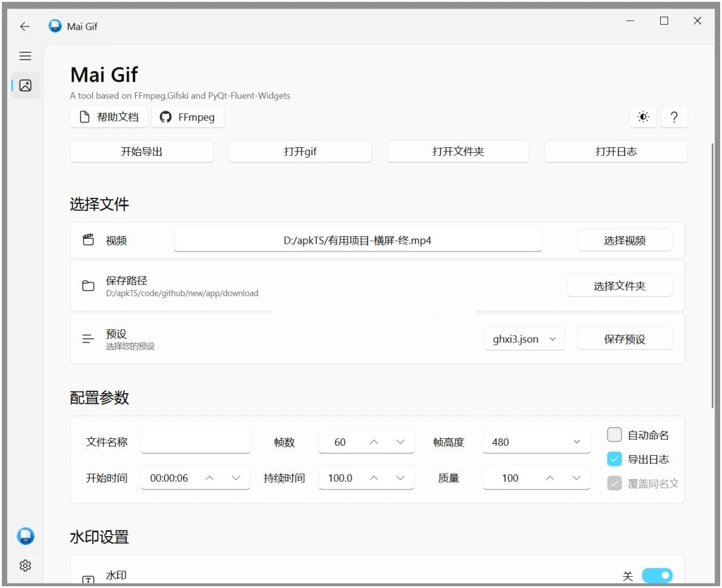
Task: Click the 开始导出 button
Action: tap(142, 151)
